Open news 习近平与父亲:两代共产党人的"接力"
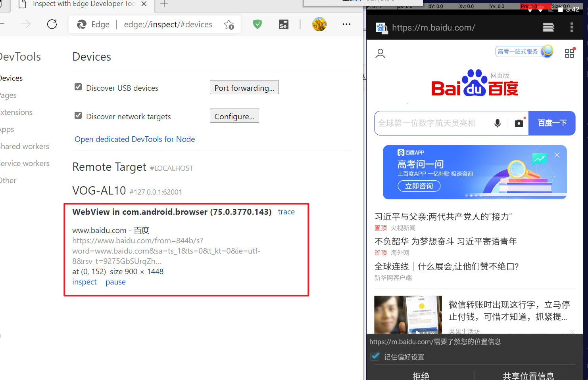 tap(443, 217)
